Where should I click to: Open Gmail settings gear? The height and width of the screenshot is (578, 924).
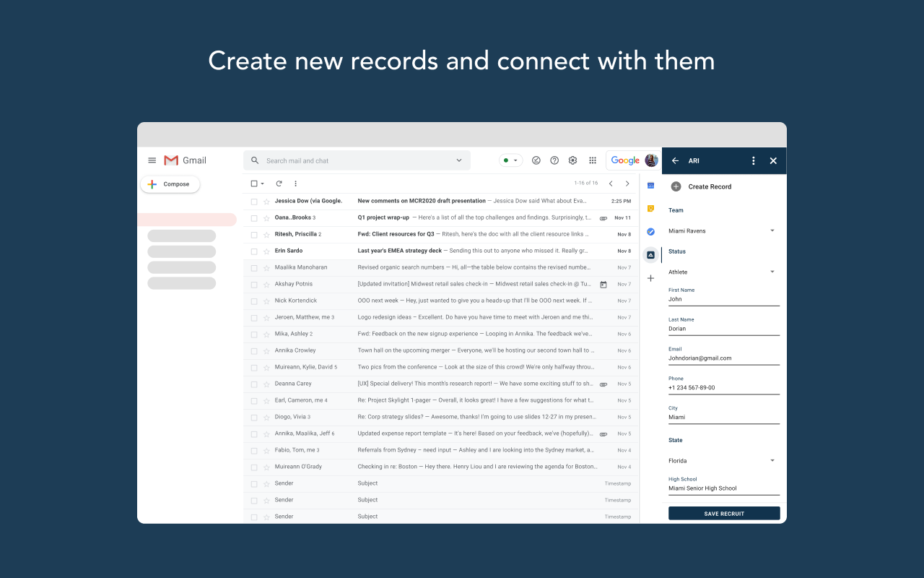pyautogui.click(x=572, y=160)
